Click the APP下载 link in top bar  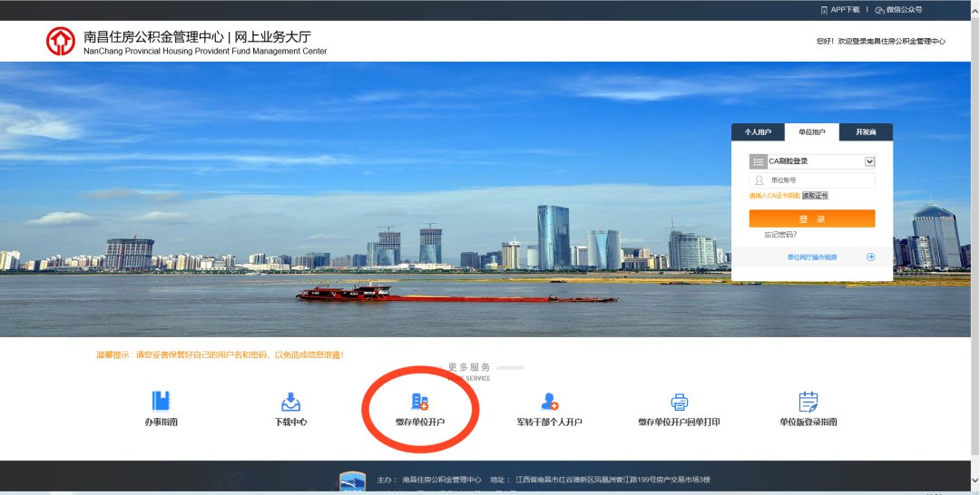point(845,10)
